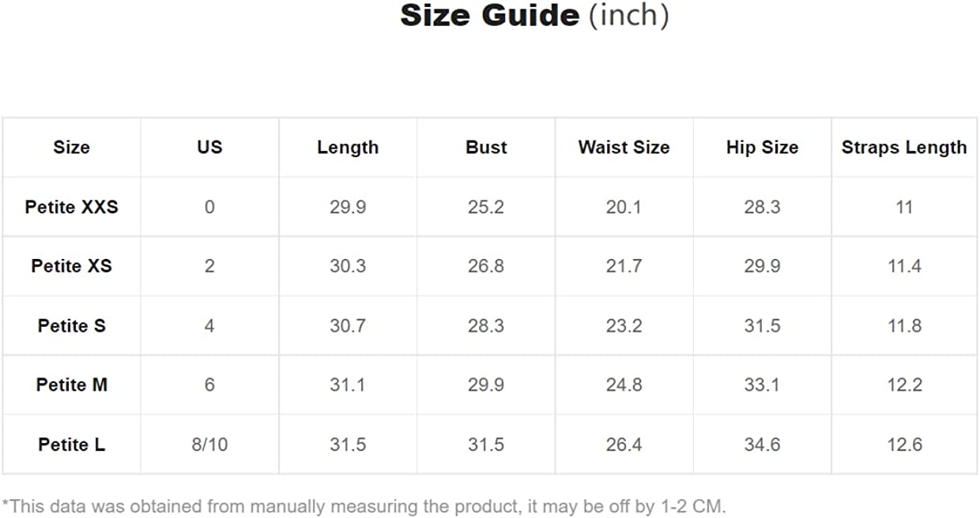
Task: Select Petite M length value 31.1
Action: pos(348,385)
